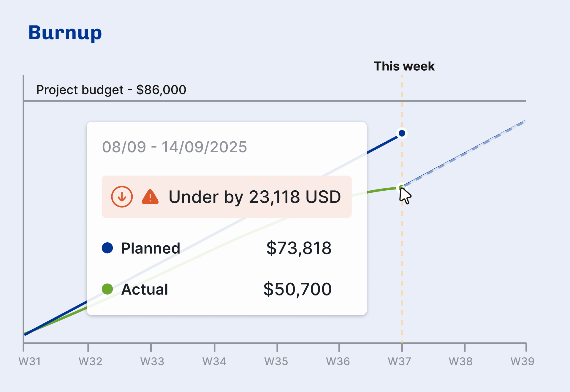Click the Project budget - $86,000 label
This screenshot has width=570, height=392.
click(111, 90)
